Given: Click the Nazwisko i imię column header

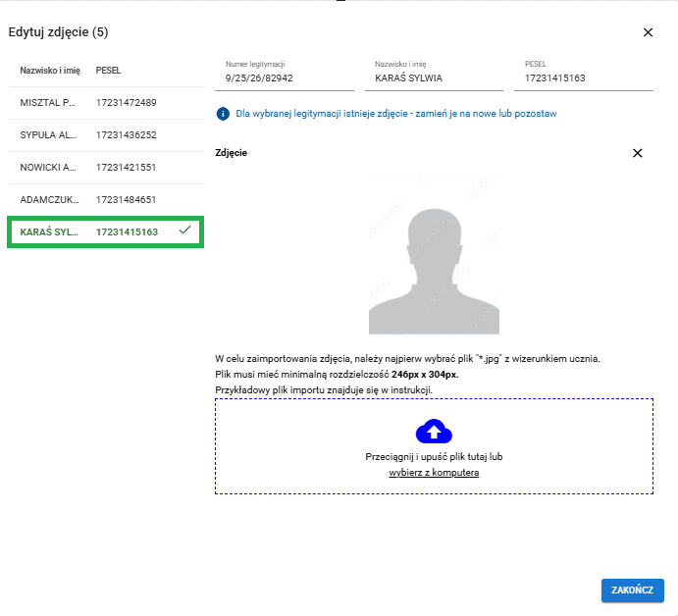Looking at the screenshot, I should click(x=50, y=71).
